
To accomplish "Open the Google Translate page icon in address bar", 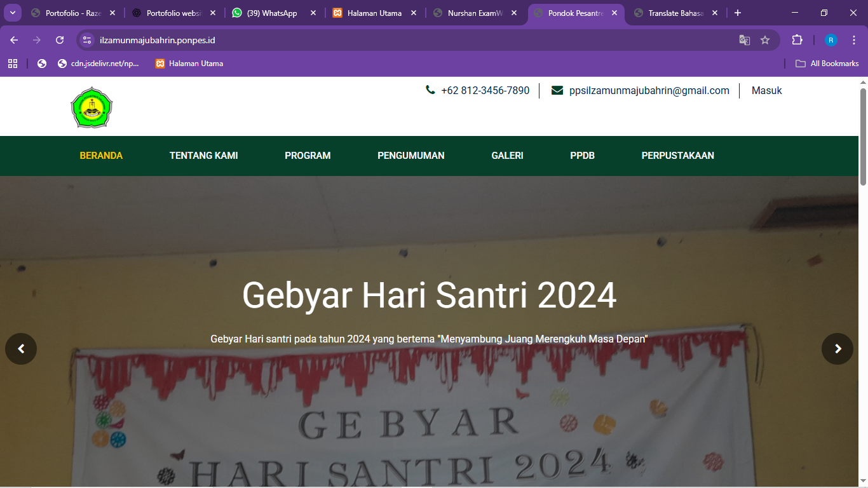I will click(x=744, y=39).
